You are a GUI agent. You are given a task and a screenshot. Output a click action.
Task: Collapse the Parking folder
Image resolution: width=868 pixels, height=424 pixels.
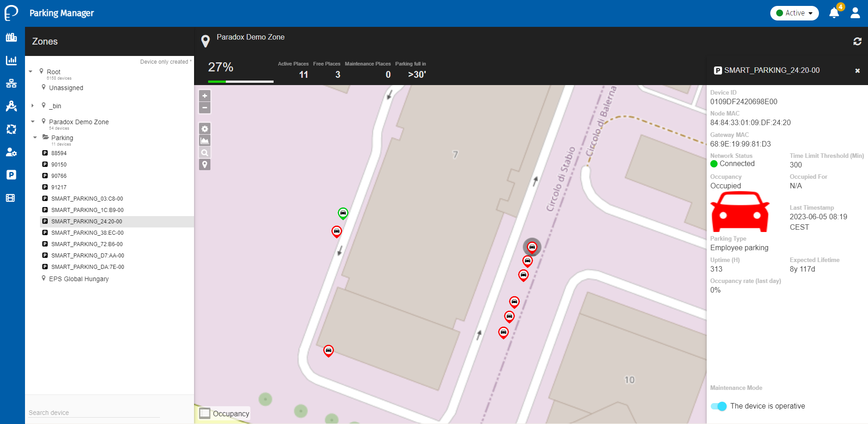tap(35, 137)
